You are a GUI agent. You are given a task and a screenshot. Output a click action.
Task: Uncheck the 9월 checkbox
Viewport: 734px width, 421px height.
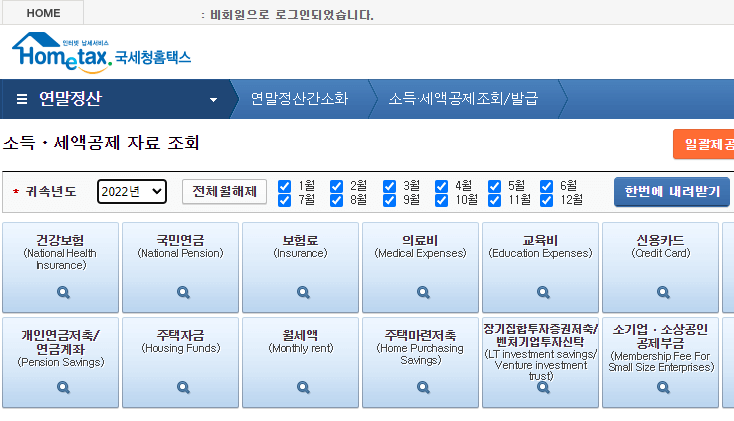click(x=389, y=200)
